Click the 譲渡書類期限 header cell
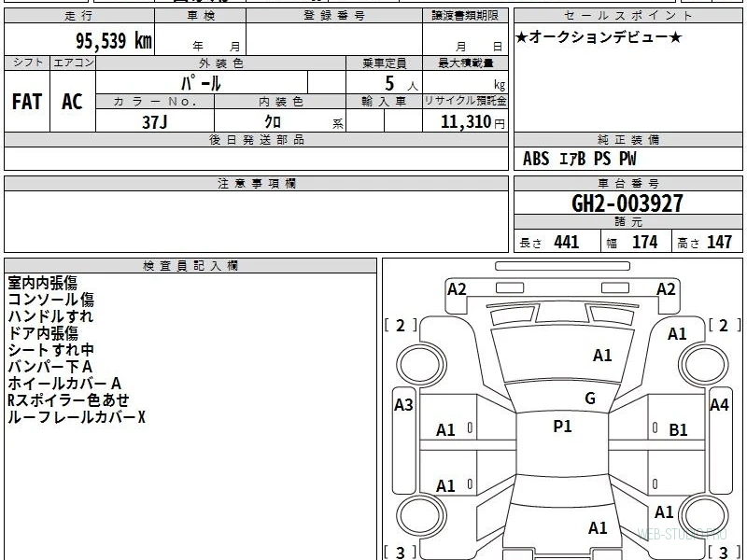 (465, 15)
